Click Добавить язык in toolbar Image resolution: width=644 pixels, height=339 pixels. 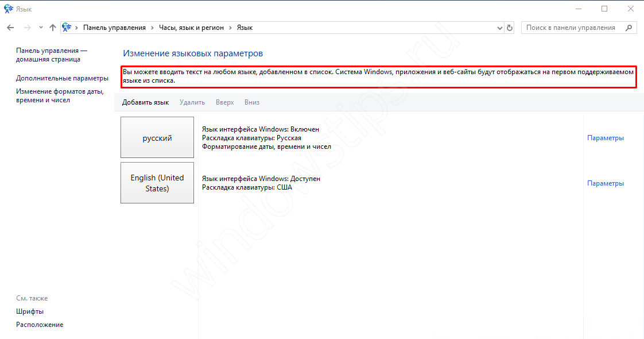145,102
